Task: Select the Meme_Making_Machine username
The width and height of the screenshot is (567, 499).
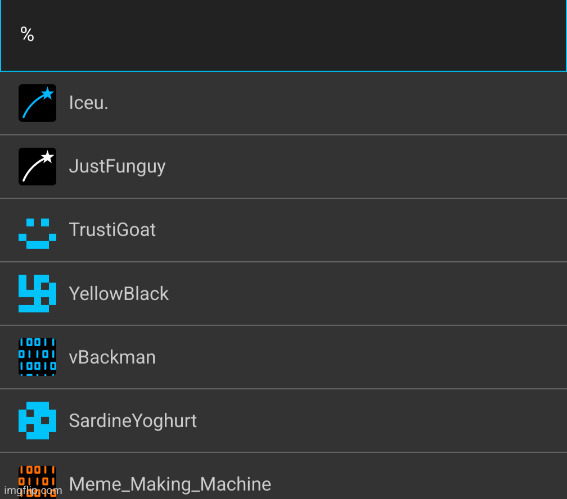Action: pyautogui.click(x=170, y=485)
